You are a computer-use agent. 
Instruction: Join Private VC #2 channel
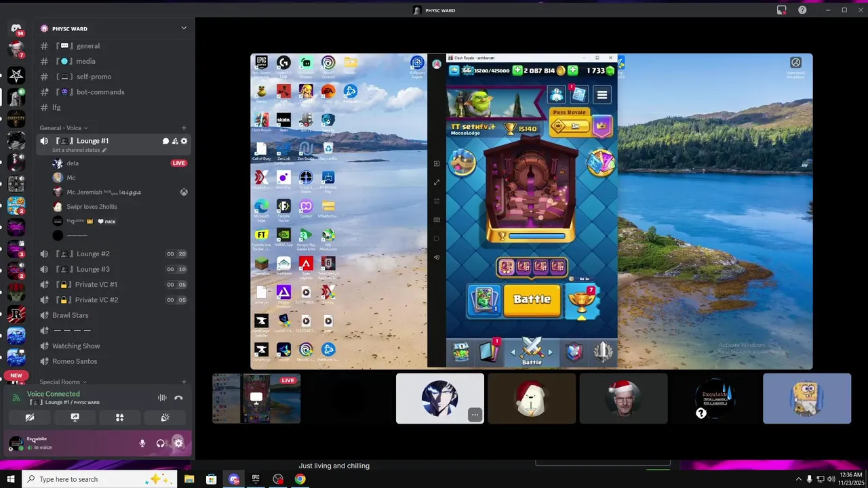click(114, 300)
